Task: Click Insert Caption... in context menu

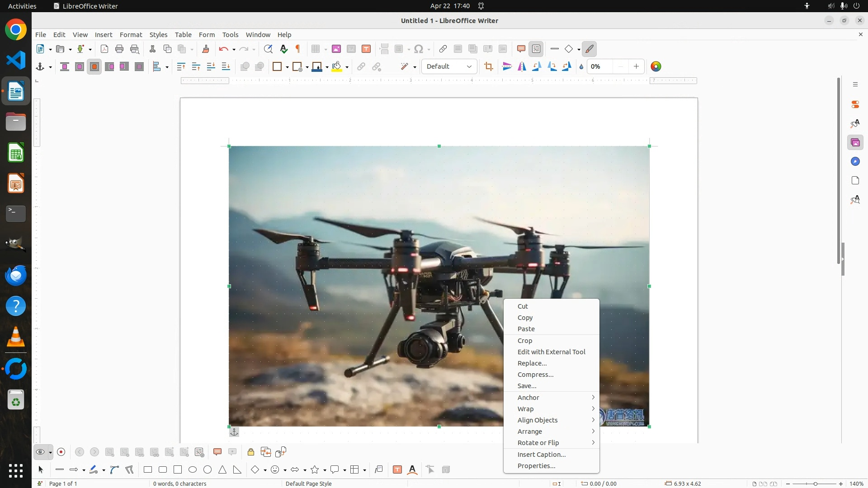Action: pyautogui.click(x=541, y=455)
